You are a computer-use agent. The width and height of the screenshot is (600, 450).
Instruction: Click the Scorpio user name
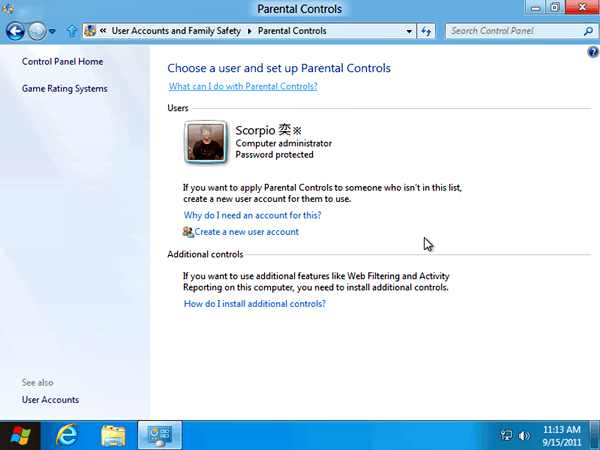(x=268, y=130)
